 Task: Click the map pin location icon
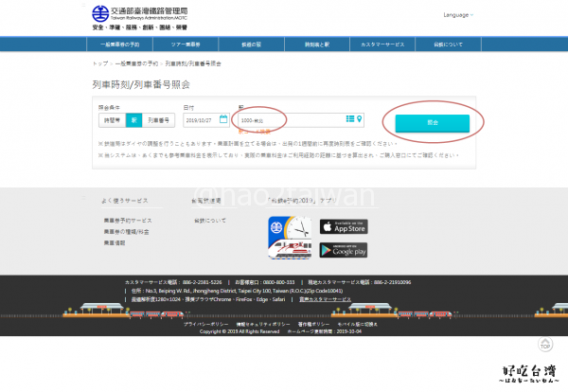358,119
